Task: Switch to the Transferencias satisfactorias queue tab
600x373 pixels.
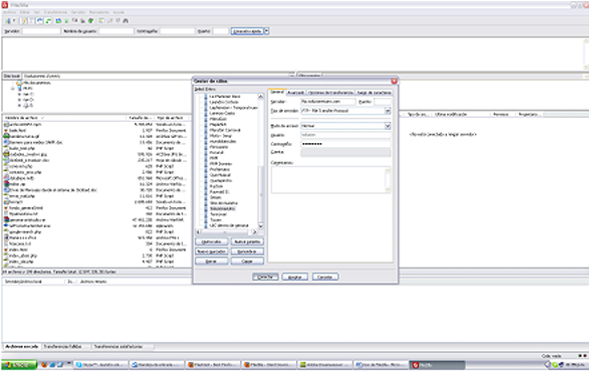Action: pyautogui.click(x=119, y=347)
